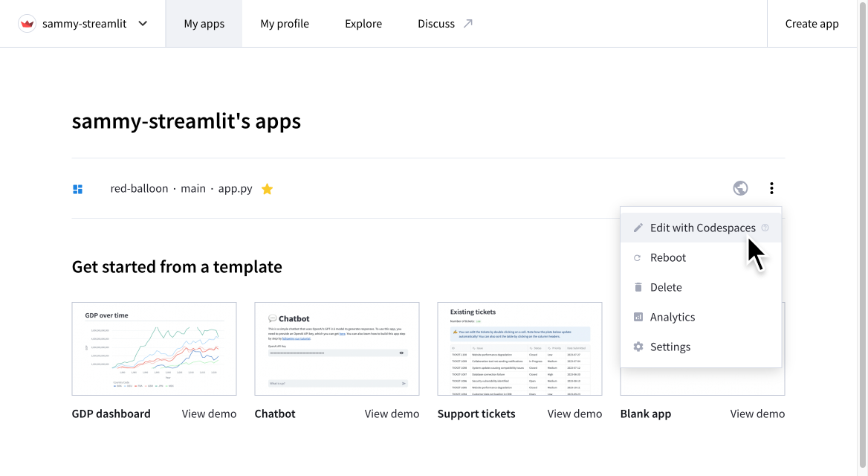
Task: Click the Analytics chart icon
Action: pos(638,317)
